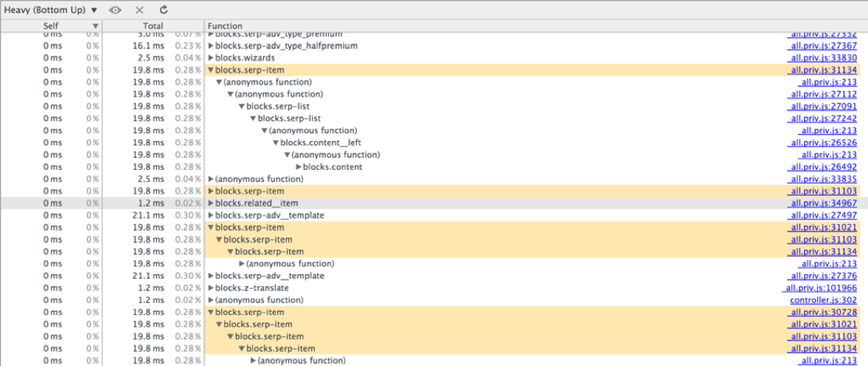Collapse the anonymous function at line 27112
The width and height of the screenshot is (868, 366).
click(x=230, y=94)
